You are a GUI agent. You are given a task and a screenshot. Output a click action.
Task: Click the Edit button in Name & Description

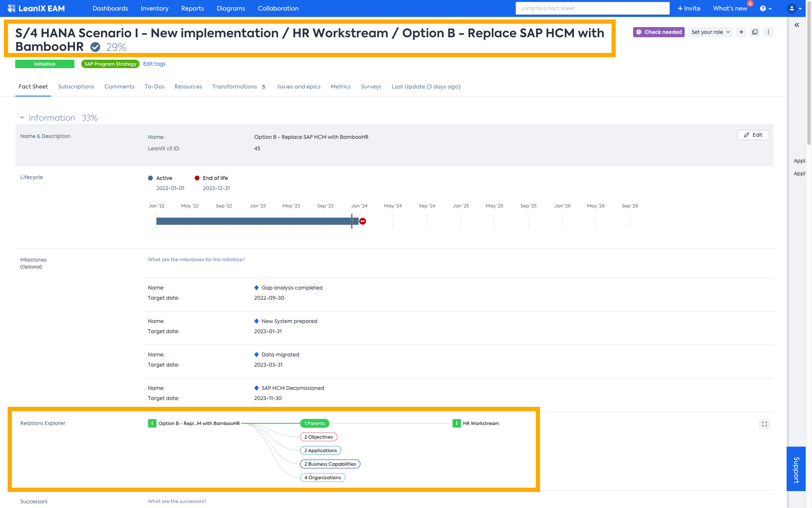click(x=753, y=135)
